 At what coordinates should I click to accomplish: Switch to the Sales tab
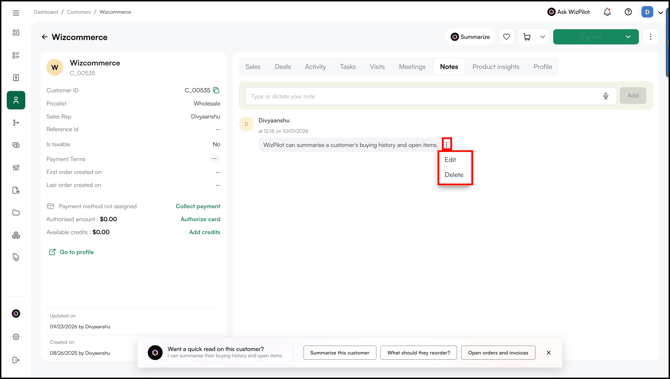pos(253,67)
